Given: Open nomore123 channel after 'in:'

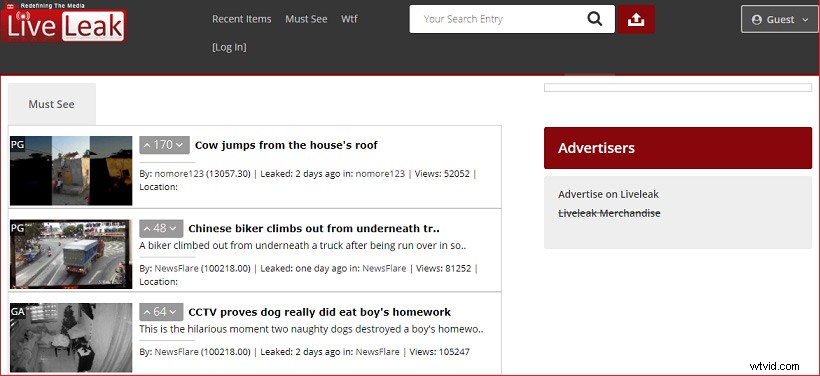Looking at the screenshot, I should pos(380,174).
